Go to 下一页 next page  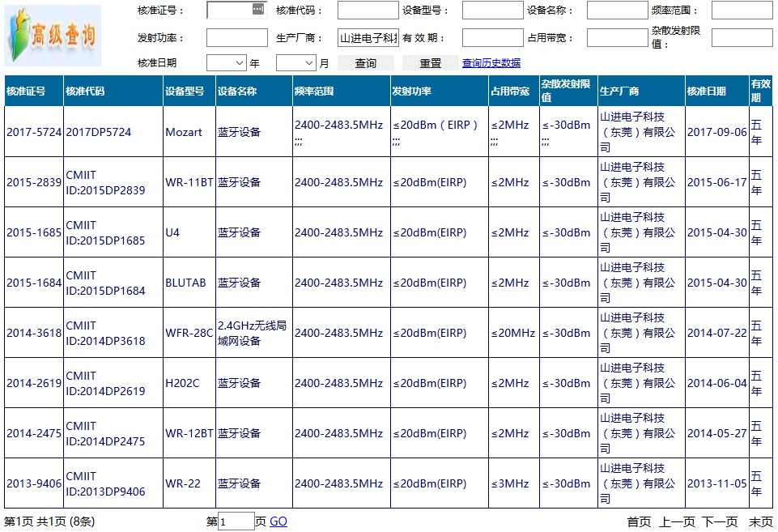[x=720, y=522]
